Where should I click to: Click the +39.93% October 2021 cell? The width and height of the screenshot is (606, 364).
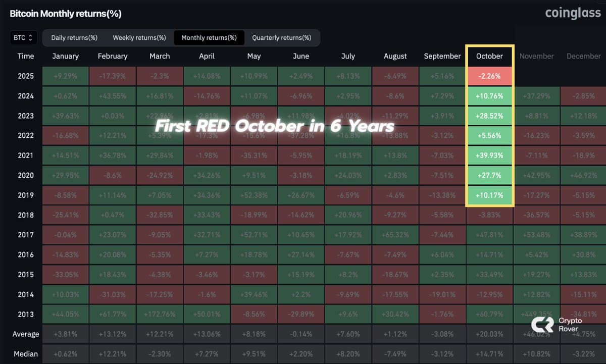point(488,155)
